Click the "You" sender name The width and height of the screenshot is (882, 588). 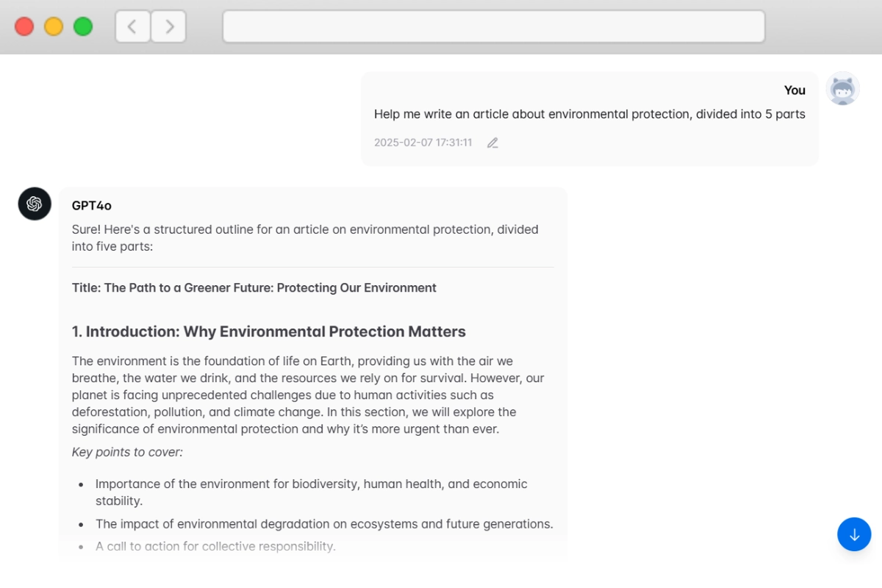pos(795,90)
